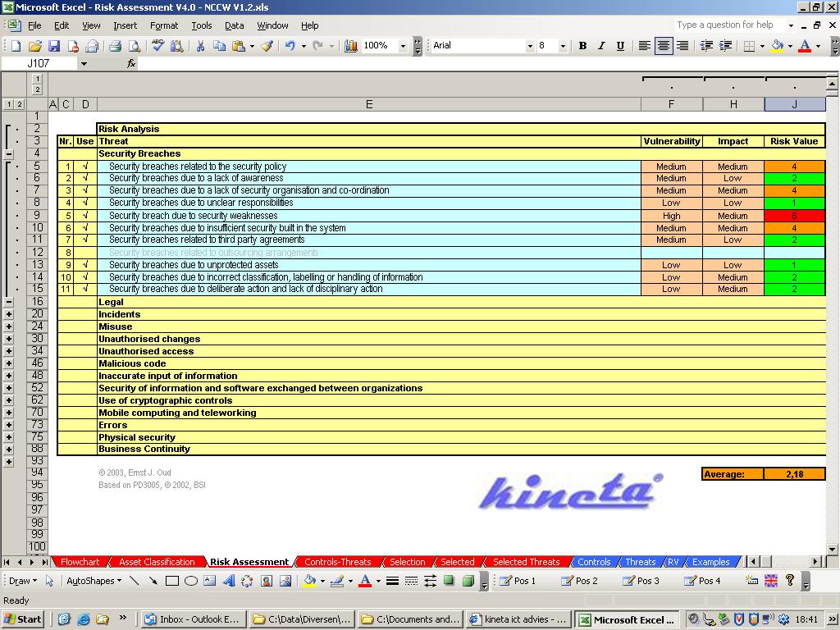Click the yellow Fill Color swatch button
The width and height of the screenshot is (840, 630).
pos(776,46)
